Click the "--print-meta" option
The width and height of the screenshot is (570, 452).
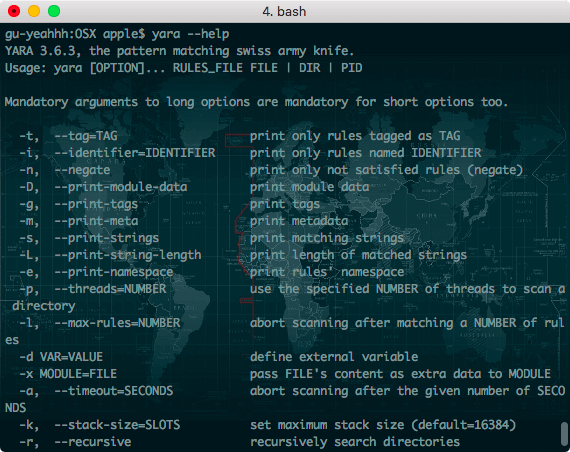point(96,221)
